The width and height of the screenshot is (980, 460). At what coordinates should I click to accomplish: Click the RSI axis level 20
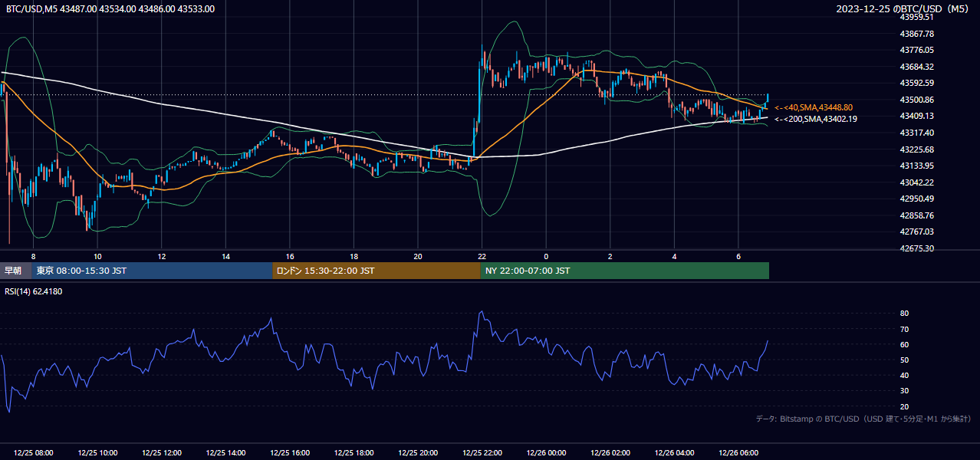904,406
